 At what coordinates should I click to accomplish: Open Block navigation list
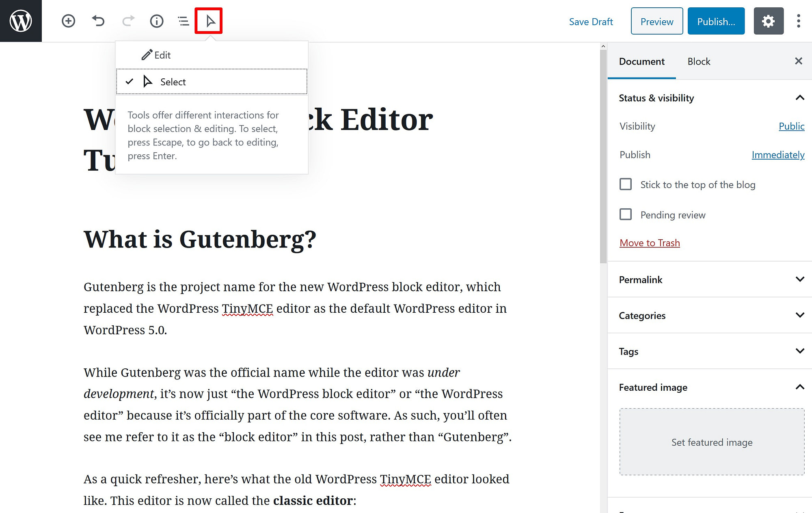[x=184, y=21]
